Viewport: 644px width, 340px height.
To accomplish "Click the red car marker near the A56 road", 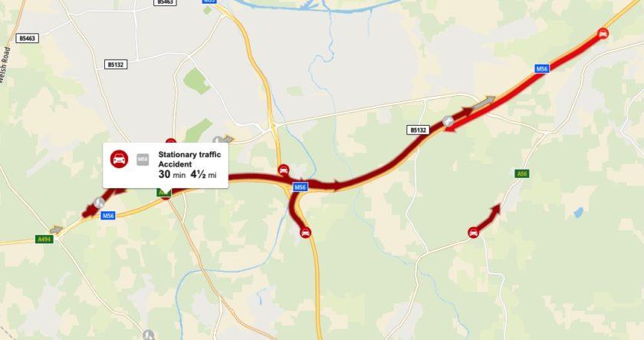I will (x=474, y=233).
